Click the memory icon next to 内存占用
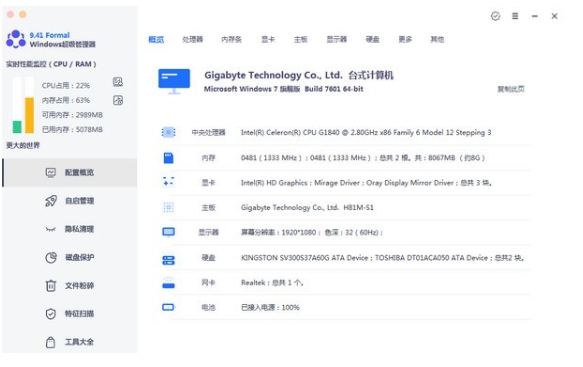 [x=118, y=100]
